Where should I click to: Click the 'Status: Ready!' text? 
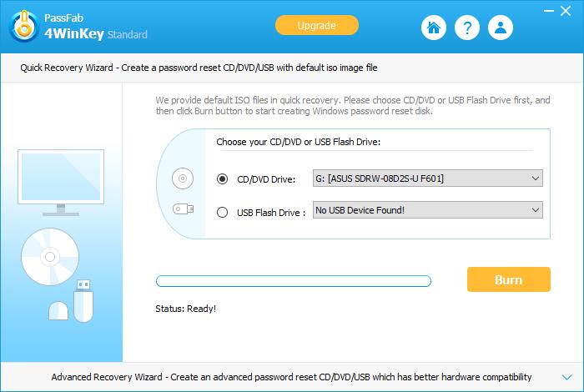(185, 309)
